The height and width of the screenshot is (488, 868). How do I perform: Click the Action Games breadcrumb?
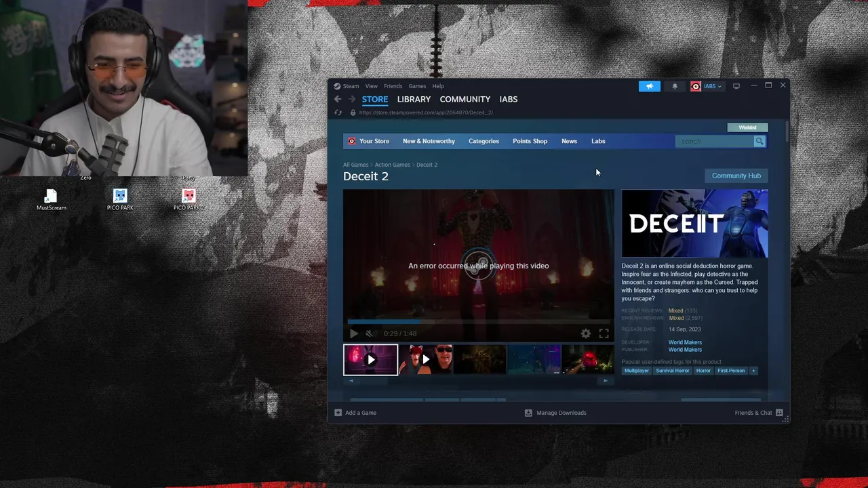[392, 165]
